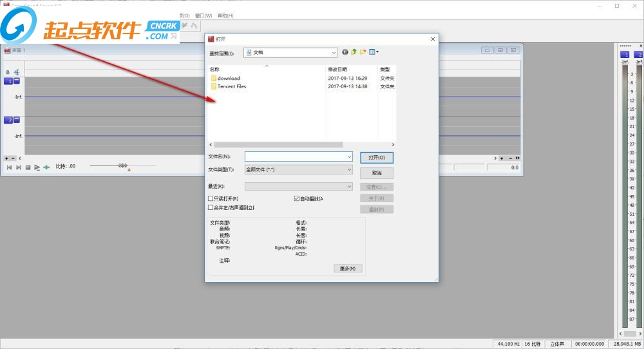
Task: Go to end of the sound file
Action: (x=19, y=167)
